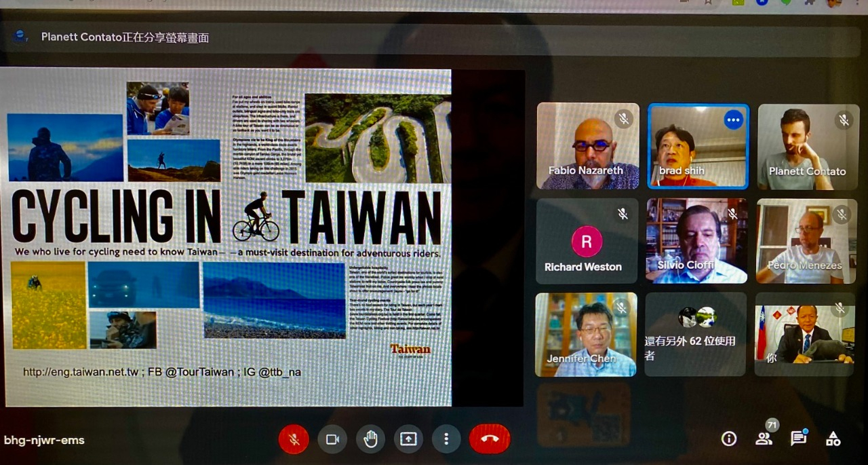Select Fabio Nazareth's video tile

pyautogui.click(x=587, y=146)
